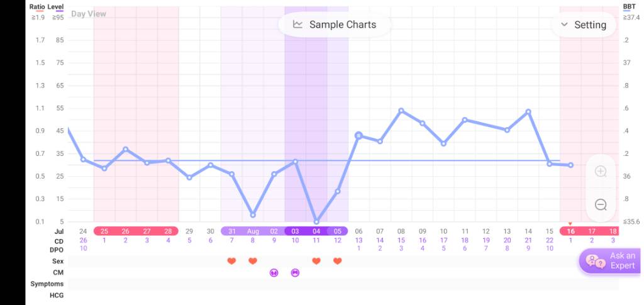Toggle the Ratio axis legend
This screenshot has width=644, height=305.
coord(37,7)
